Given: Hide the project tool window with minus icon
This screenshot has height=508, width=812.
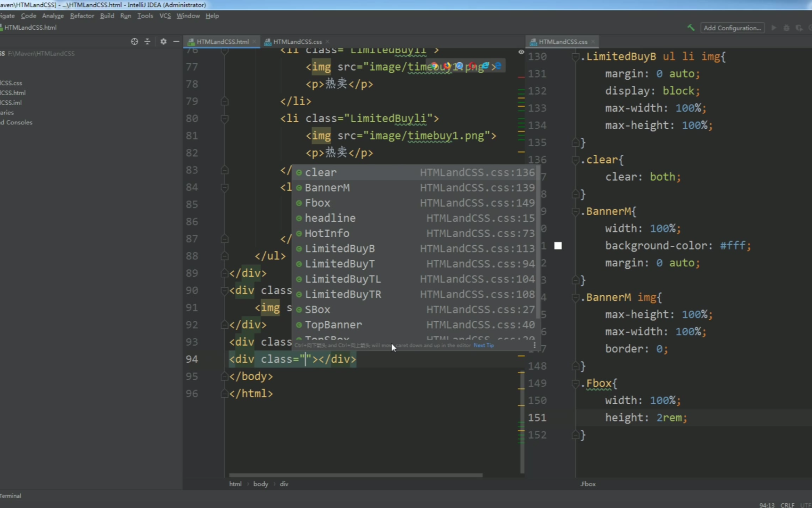Looking at the screenshot, I should click(176, 42).
